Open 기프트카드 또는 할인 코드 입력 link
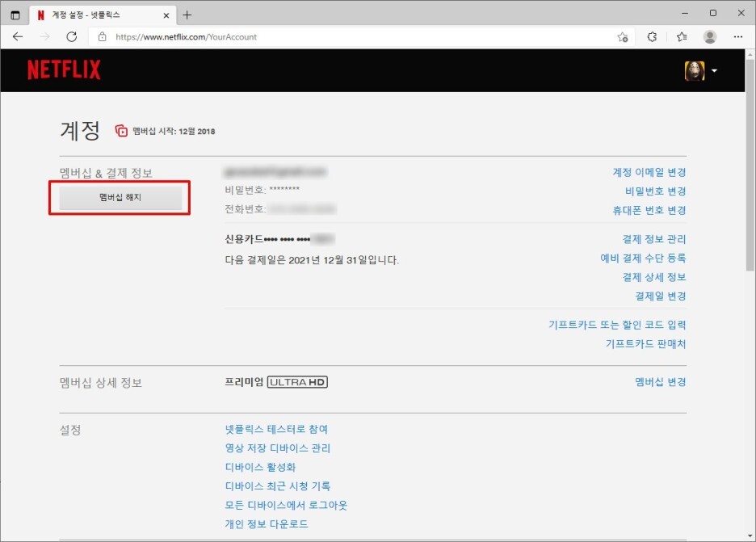Image resolution: width=756 pixels, height=542 pixels. click(x=617, y=325)
